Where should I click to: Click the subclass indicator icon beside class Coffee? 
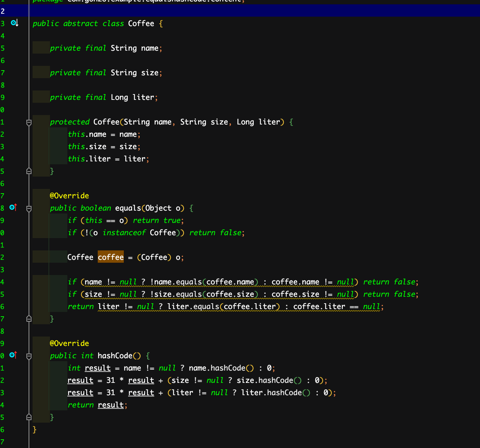pos(13,23)
